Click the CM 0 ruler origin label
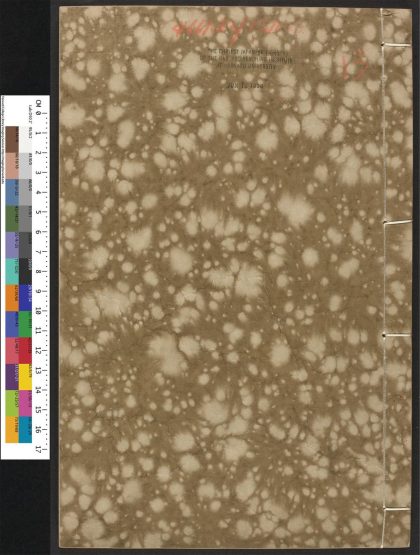The width and height of the screenshot is (420, 555). [x=39, y=108]
